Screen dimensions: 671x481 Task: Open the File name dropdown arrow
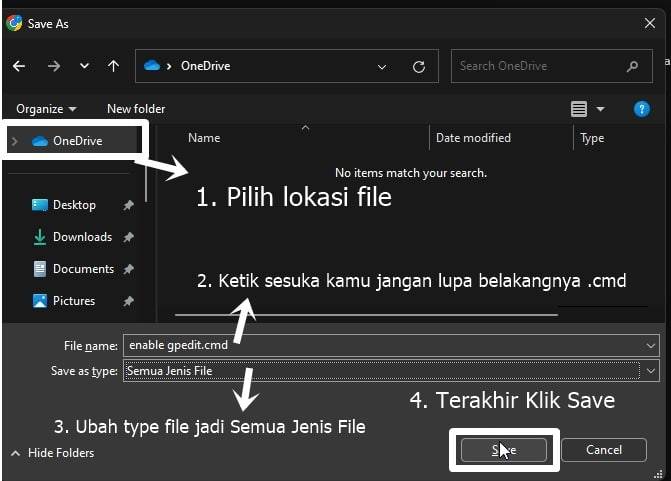tap(650, 346)
